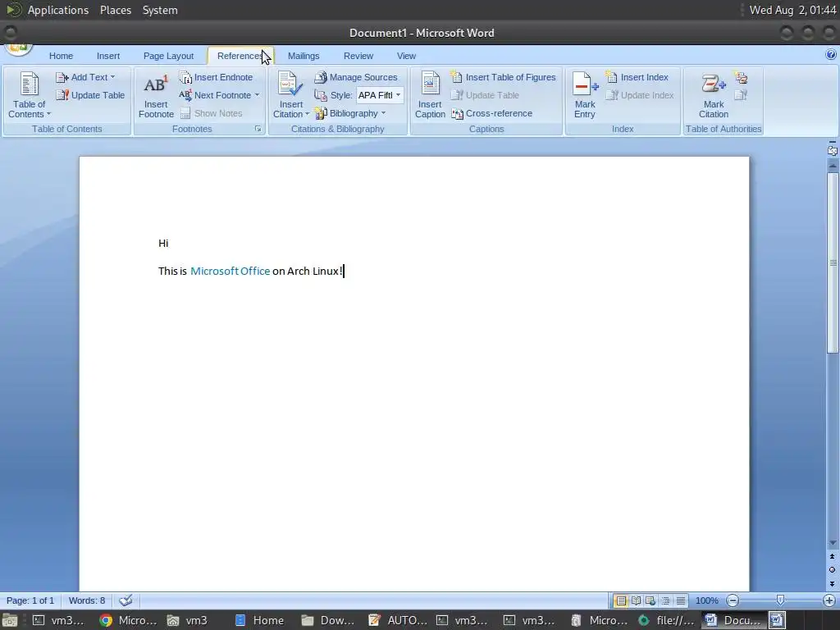840x630 pixels.
Task: Click Insert Table of Figures
Action: pos(503,77)
